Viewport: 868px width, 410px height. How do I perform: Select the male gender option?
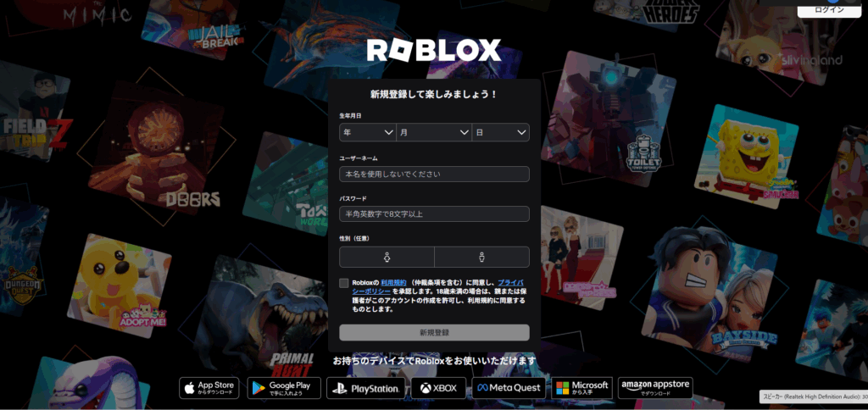pyautogui.click(x=481, y=257)
